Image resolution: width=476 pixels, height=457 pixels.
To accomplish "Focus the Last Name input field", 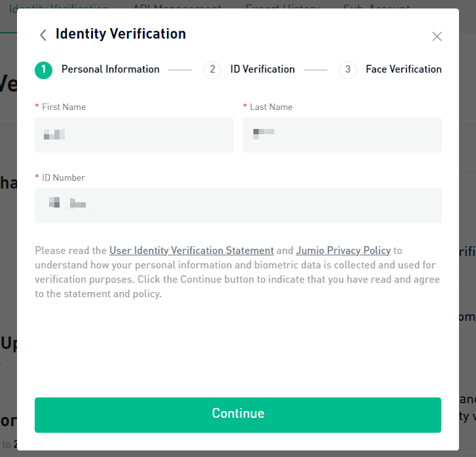I will tap(342, 135).
